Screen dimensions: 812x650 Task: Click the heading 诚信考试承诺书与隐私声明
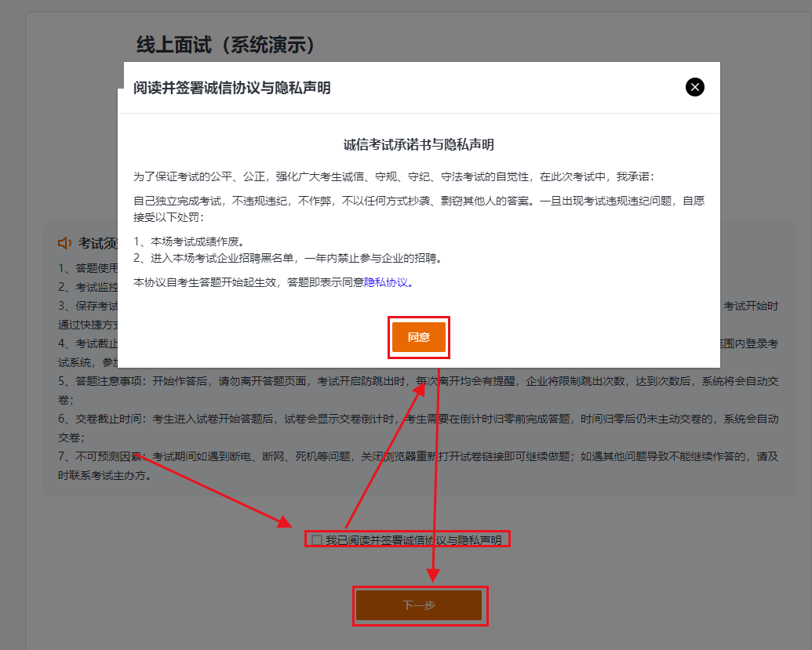coord(418,144)
